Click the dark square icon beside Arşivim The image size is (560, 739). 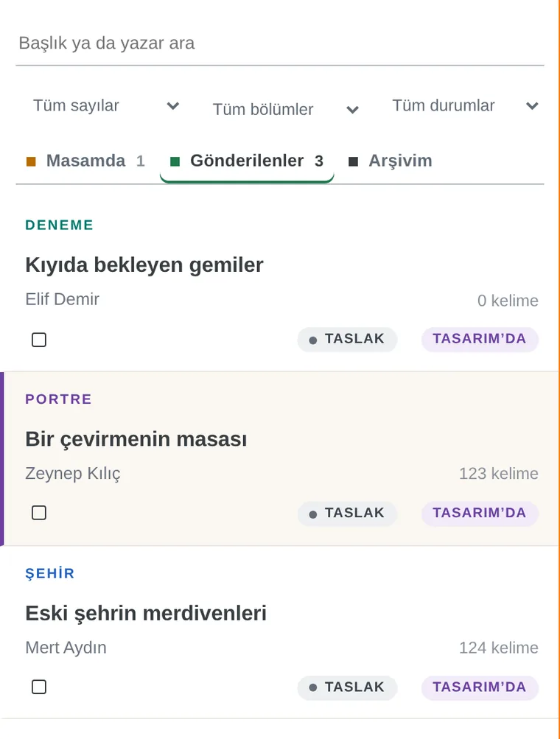[x=353, y=161]
